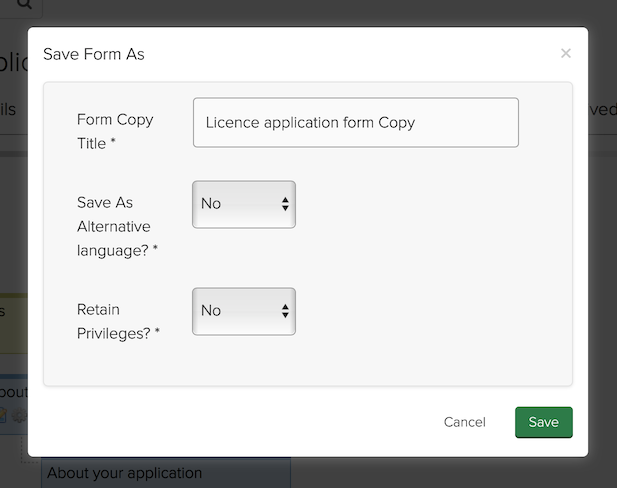
Task: Open Save As Alternative language dropdown
Action: click(243, 204)
